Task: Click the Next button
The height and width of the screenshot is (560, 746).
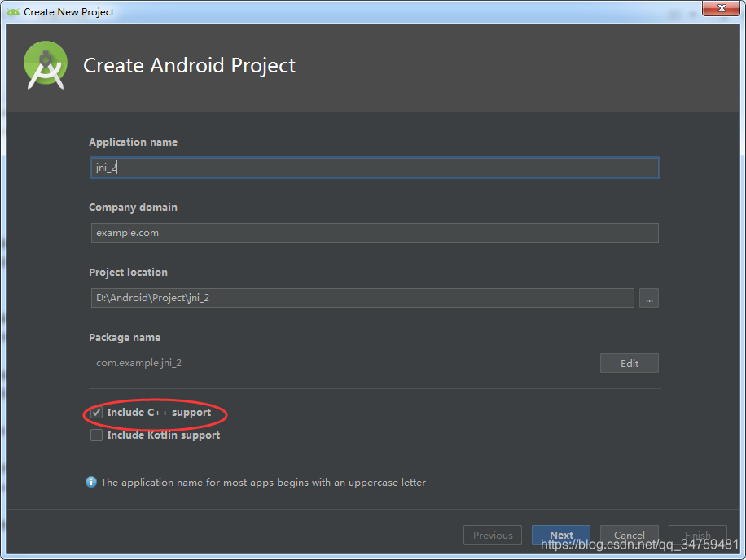Action: tap(561, 535)
